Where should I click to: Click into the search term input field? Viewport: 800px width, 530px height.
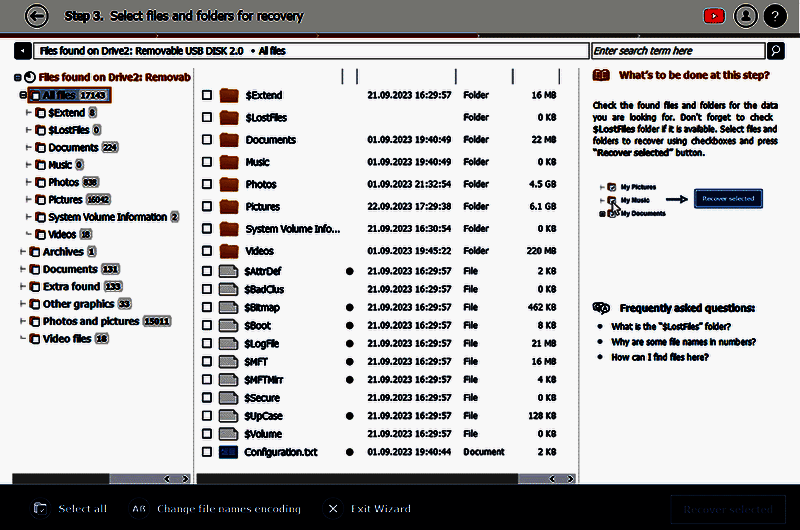[677, 51]
